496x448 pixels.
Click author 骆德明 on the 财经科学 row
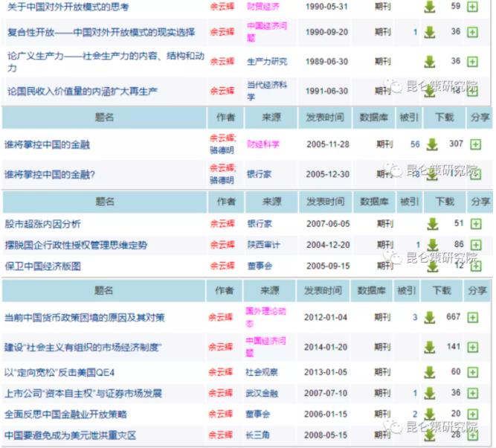click(x=222, y=150)
